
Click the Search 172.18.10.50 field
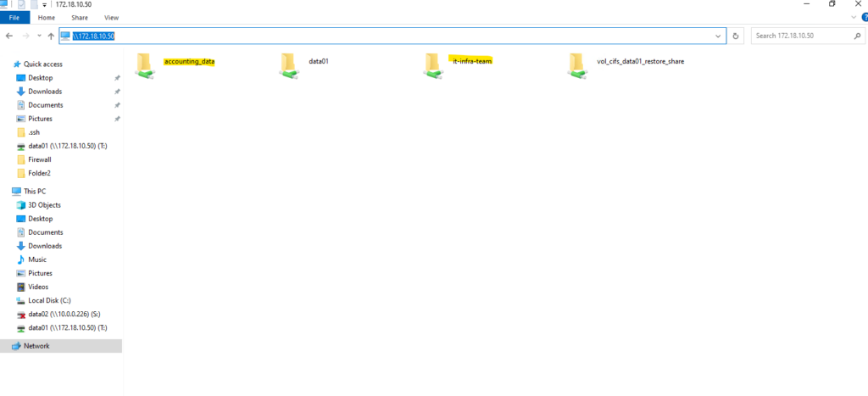799,36
